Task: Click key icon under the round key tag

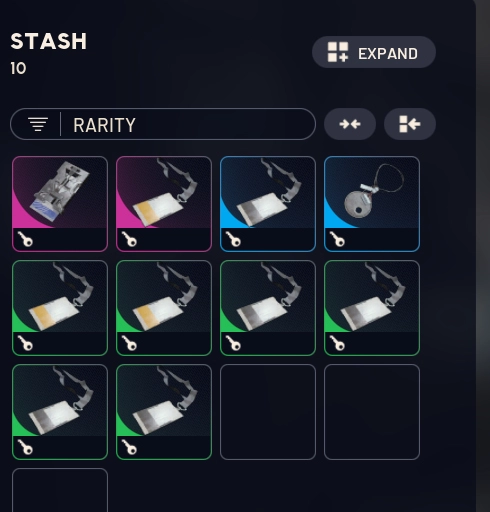Action: 337,239
